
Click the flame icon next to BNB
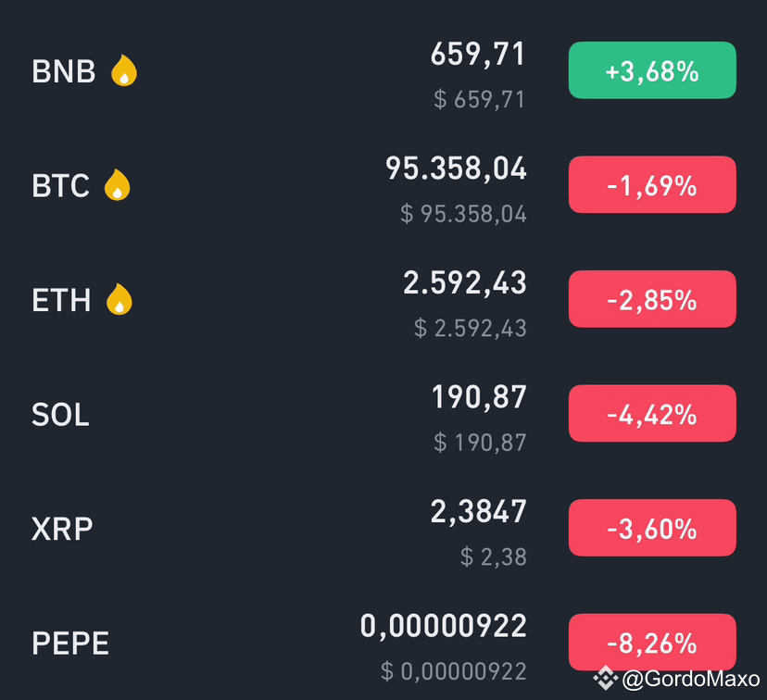124,70
